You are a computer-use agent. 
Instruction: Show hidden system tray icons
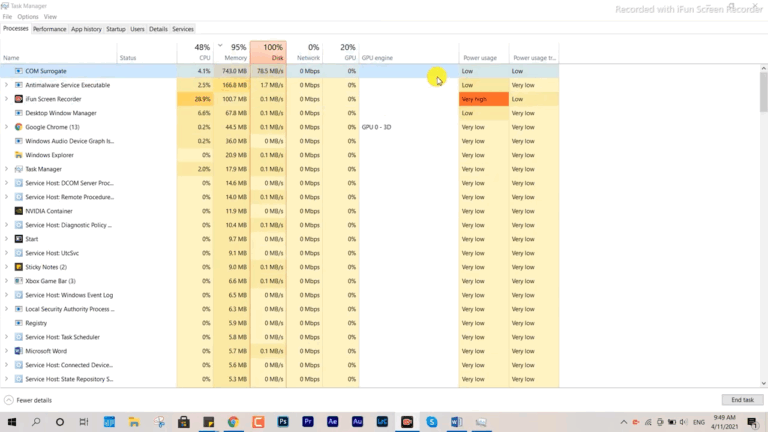point(624,422)
